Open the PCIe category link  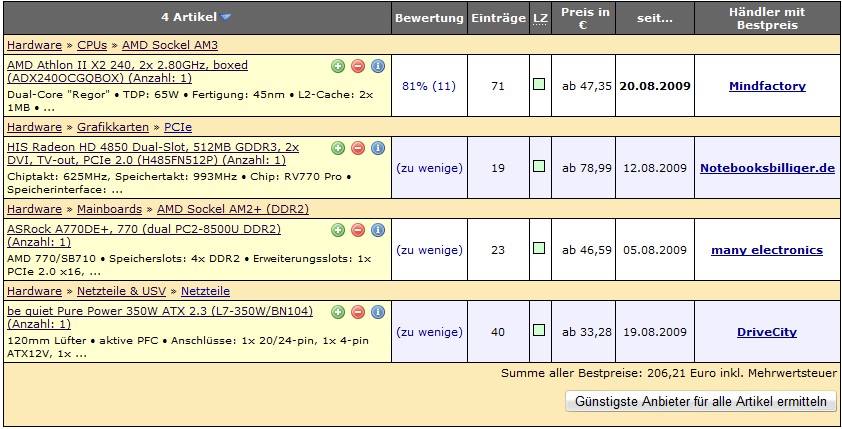point(178,127)
